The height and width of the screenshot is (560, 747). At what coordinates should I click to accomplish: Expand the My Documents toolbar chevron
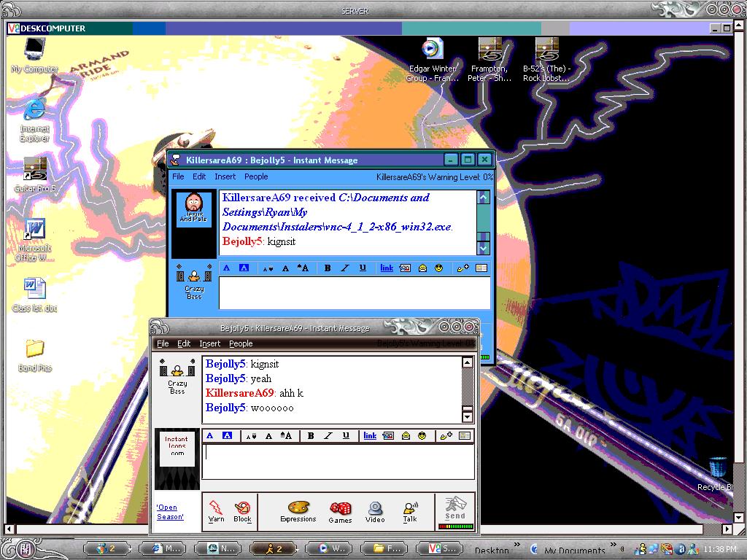[613, 544]
